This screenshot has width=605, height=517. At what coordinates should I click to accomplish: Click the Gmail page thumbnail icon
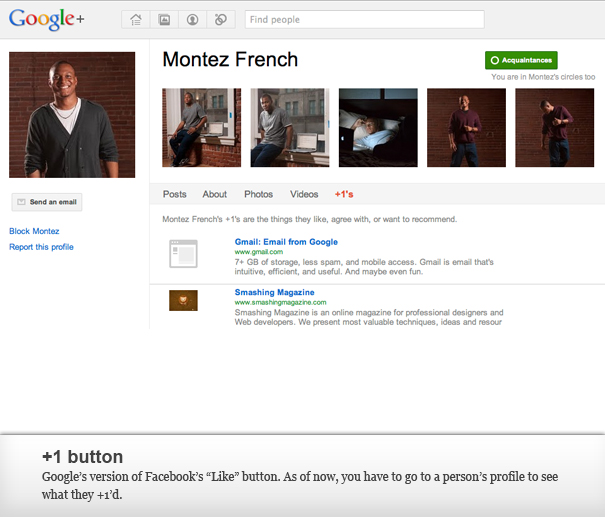click(x=183, y=255)
